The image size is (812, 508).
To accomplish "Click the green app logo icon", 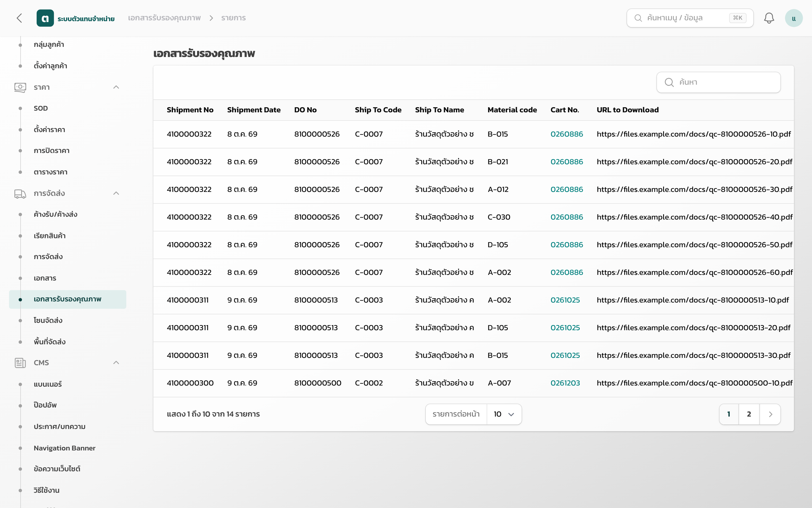I will click(x=45, y=18).
